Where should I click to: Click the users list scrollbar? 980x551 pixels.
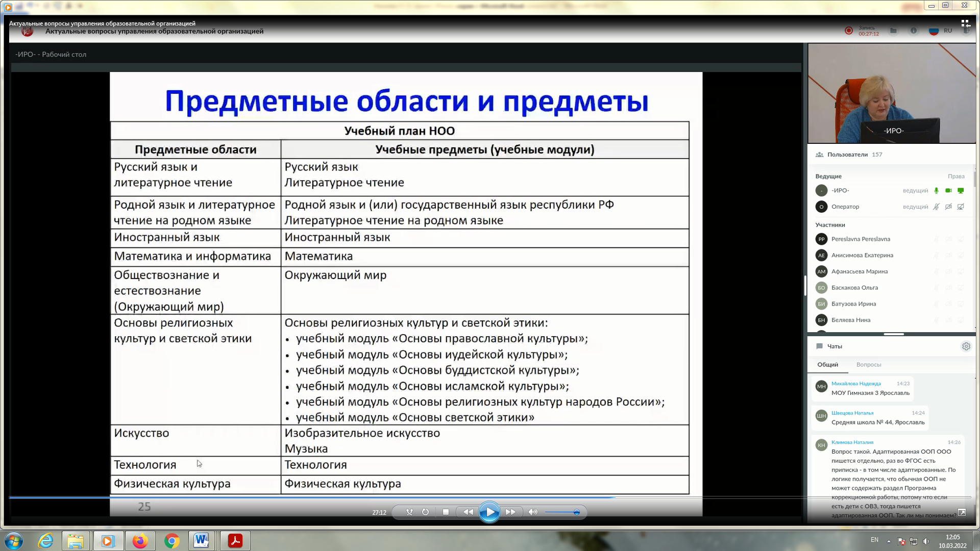(975, 180)
